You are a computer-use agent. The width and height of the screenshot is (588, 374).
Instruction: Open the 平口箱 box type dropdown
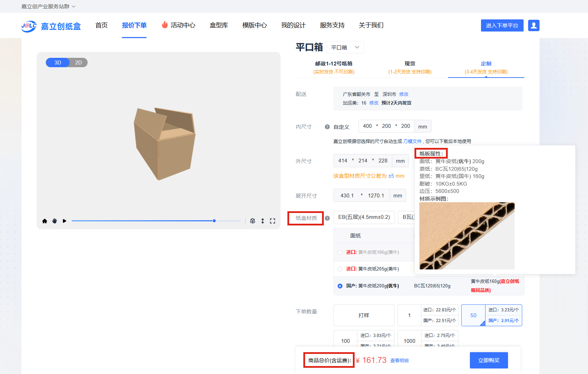click(345, 47)
